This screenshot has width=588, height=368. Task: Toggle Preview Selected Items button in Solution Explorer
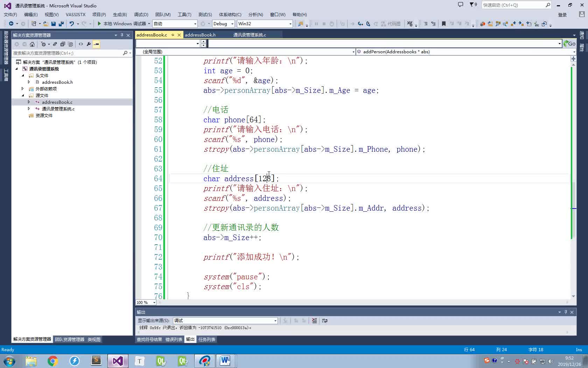tap(96, 44)
